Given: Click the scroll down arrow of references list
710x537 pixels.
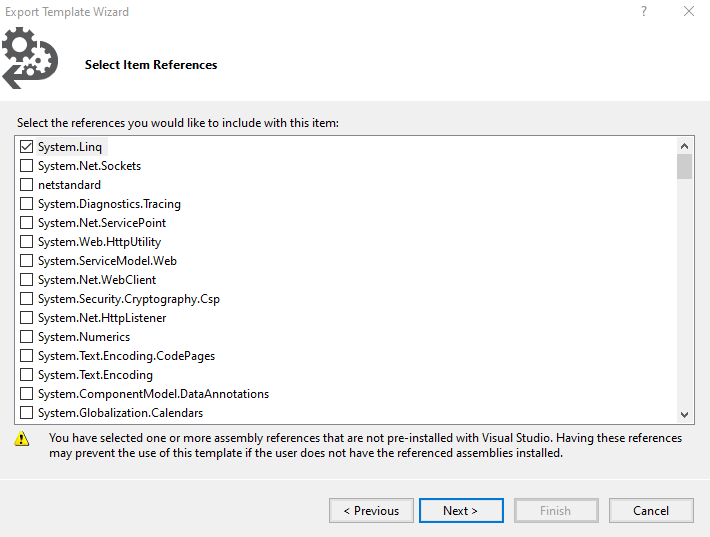Looking at the screenshot, I should point(685,414).
